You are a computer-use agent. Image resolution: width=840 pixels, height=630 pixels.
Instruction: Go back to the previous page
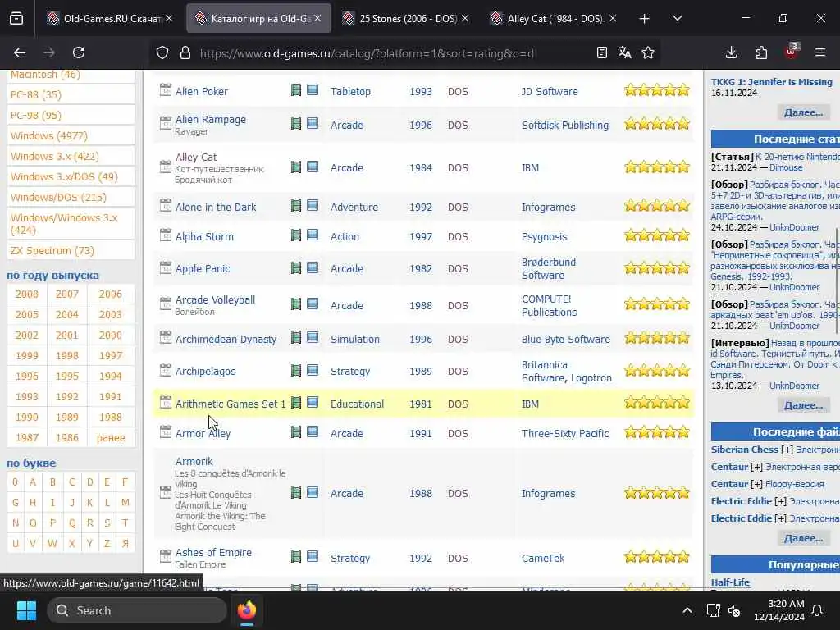(20, 52)
